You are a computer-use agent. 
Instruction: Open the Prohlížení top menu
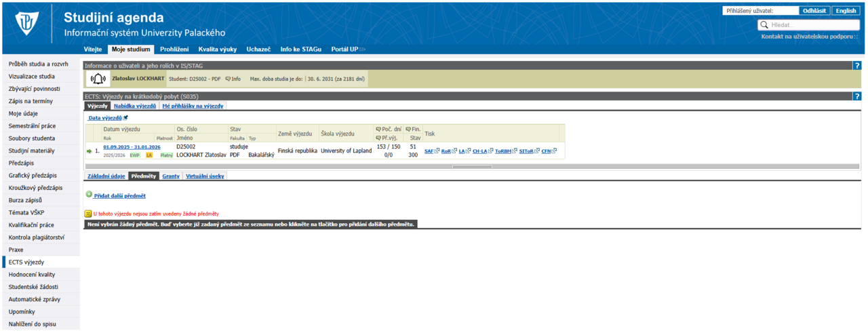click(174, 50)
